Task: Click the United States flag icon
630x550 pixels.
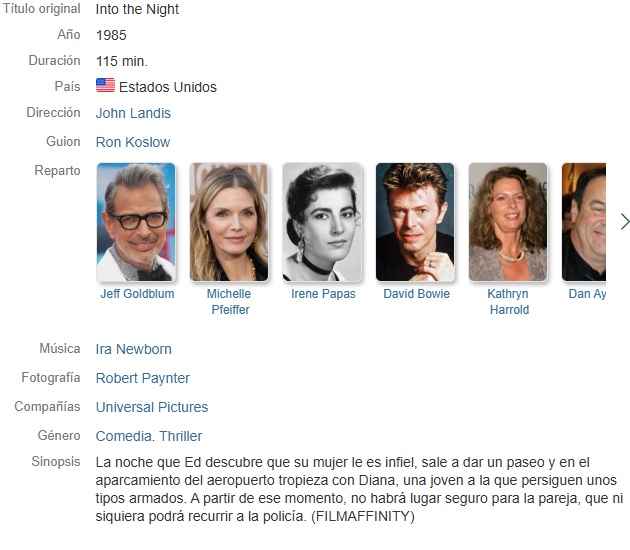Action: [x=105, y=85]
